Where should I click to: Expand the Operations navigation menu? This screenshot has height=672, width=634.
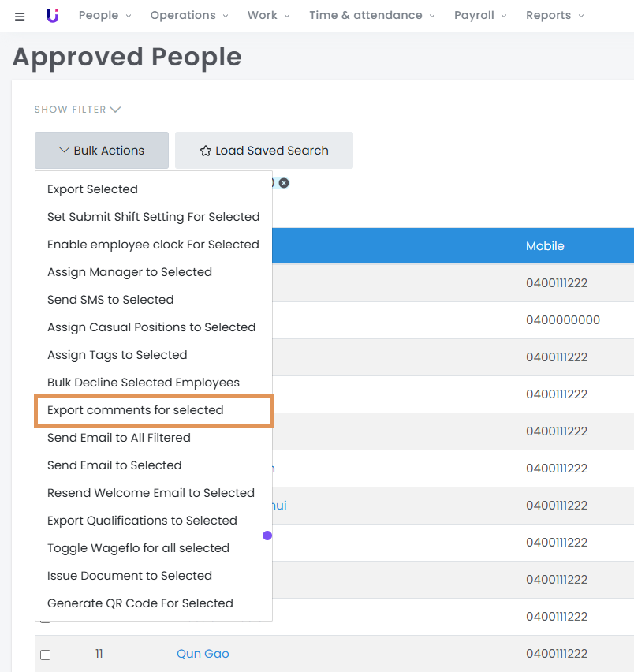point(189,16)
